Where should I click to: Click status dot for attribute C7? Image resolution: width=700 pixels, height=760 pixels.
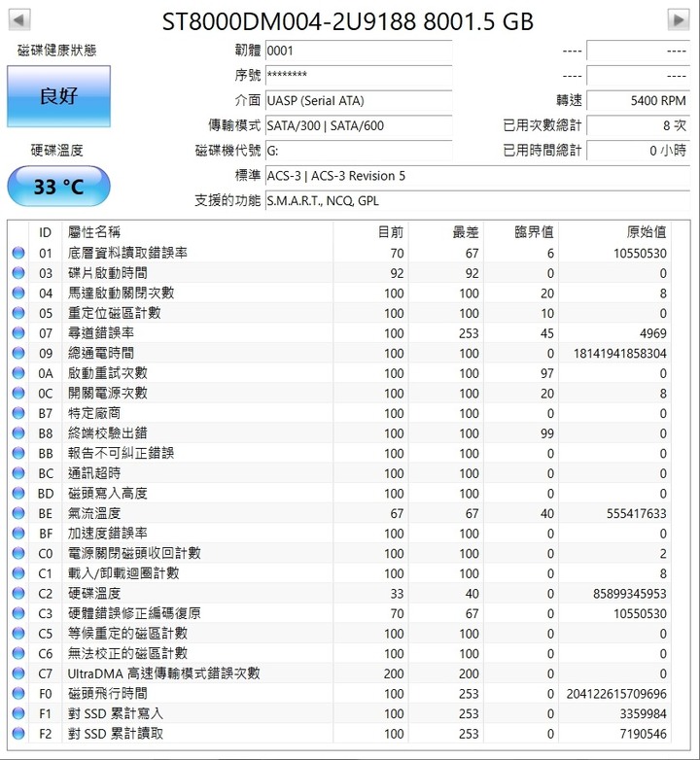click(x=18, y=674)
